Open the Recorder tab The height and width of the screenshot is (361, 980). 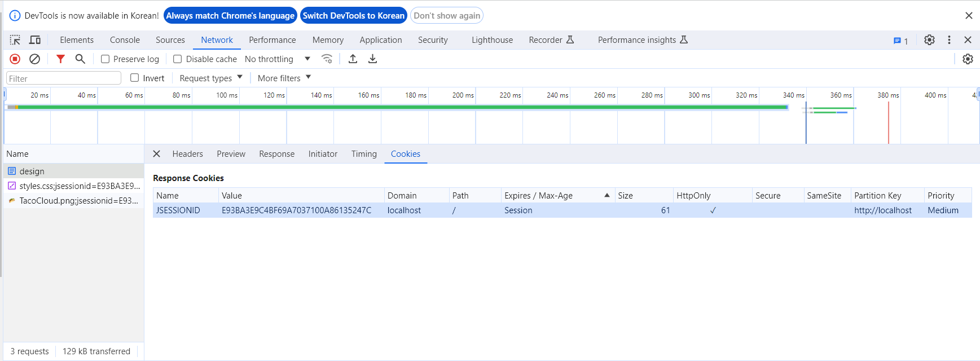click(x=551, y=40)
